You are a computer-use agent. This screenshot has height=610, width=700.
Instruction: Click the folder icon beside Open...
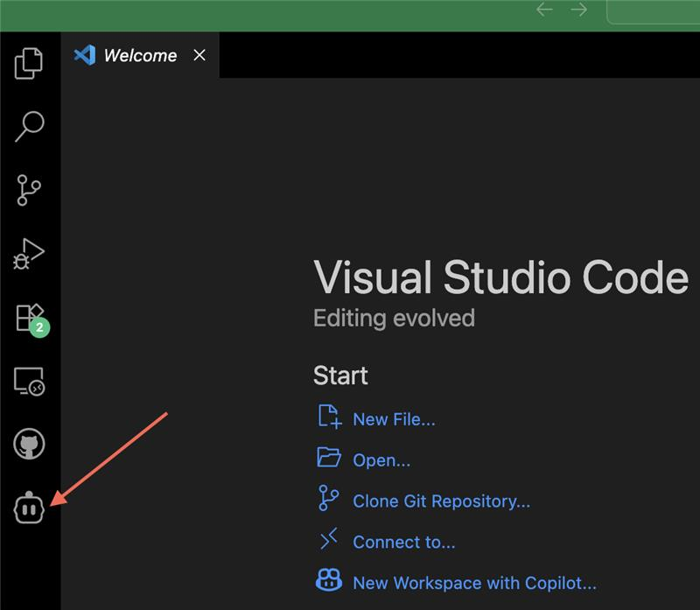[x=329, y=458]
